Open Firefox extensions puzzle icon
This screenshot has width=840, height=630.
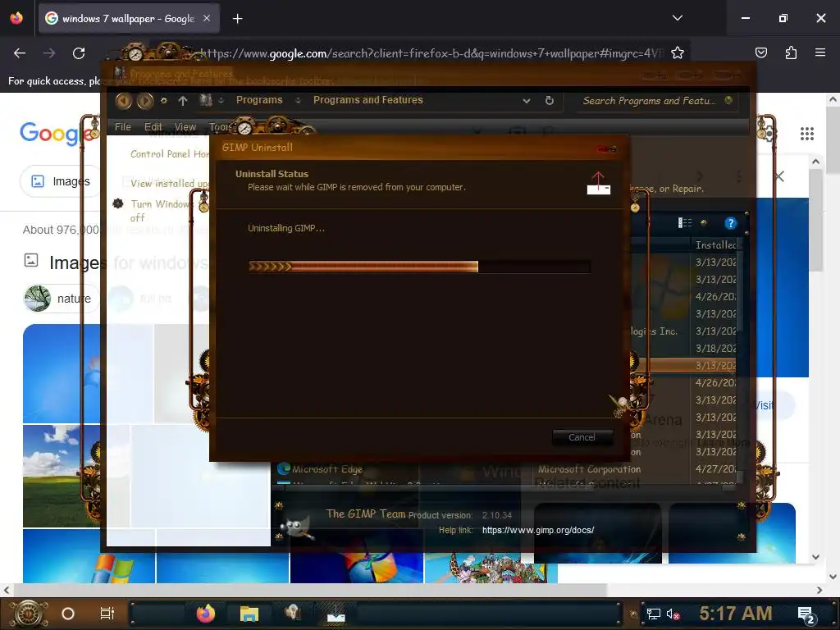791,52
